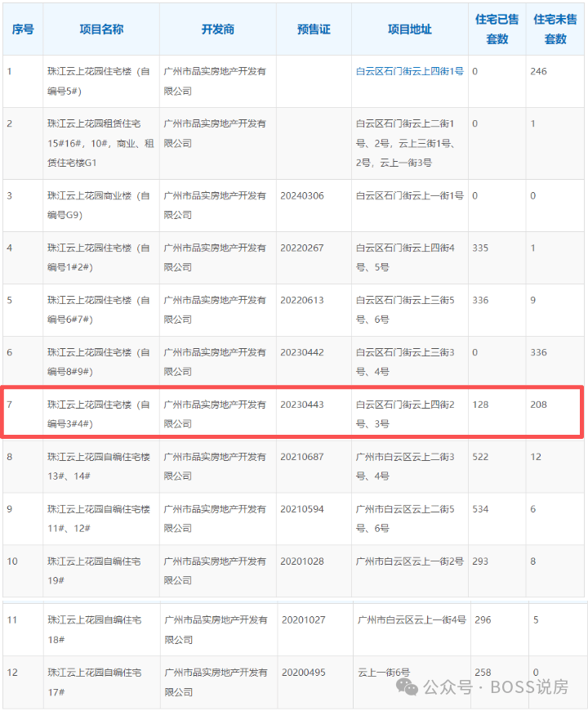Click presale permit number 20200495

[x=304, y=673]
